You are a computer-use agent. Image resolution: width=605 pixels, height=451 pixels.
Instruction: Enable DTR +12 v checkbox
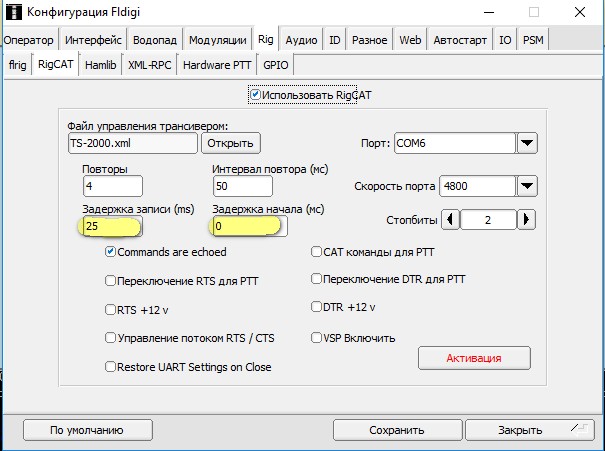317,307
